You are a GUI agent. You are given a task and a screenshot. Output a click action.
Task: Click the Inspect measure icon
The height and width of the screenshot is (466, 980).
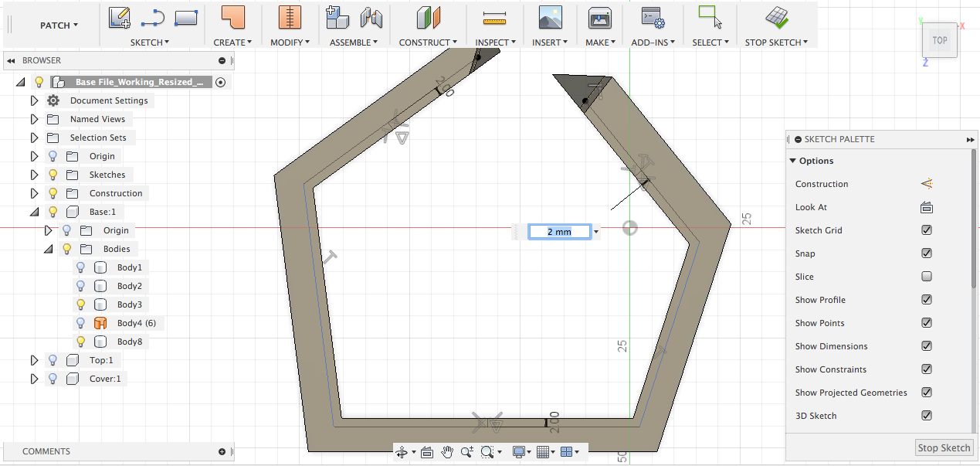tap(494, 17)
